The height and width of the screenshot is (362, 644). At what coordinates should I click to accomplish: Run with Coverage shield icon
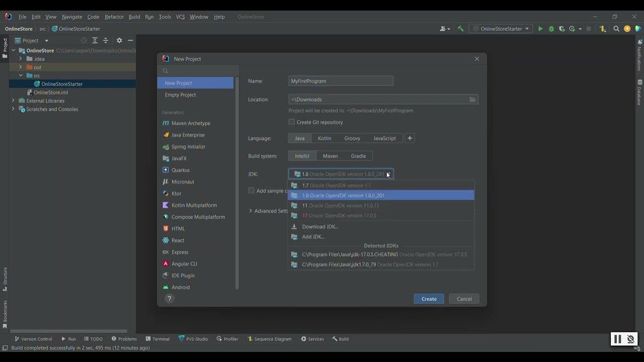tap(562, 29)
